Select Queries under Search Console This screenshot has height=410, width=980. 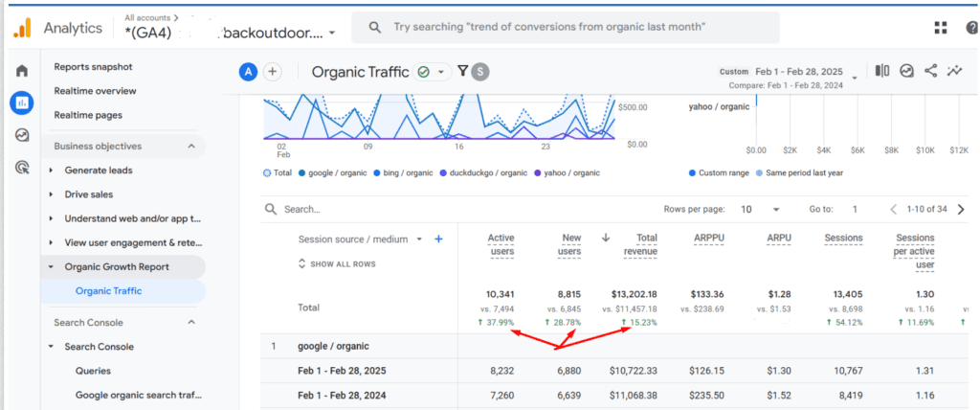[x=93, y=371]
